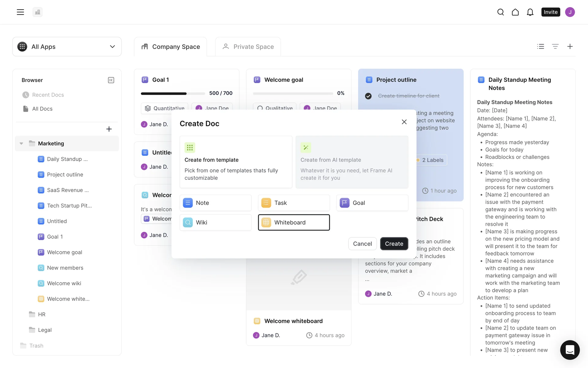
Task: Select the Note doc type
Action: pos(215,203)
